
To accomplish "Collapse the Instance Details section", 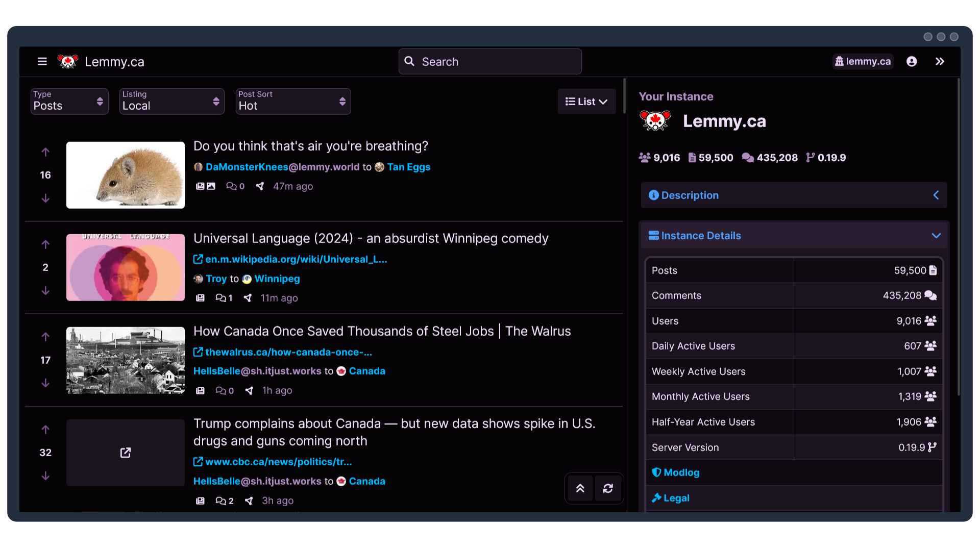I will tap(936, 236).
